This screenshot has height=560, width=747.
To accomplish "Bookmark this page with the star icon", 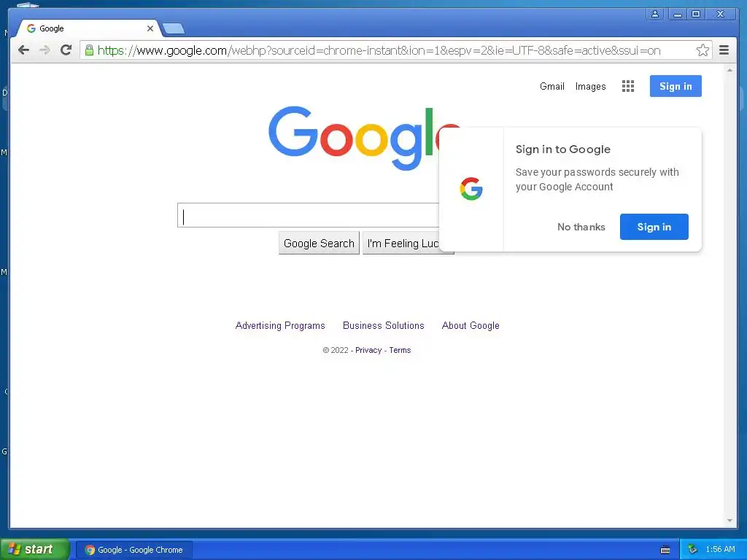I will pyautogui.click(x=703, y=50).
